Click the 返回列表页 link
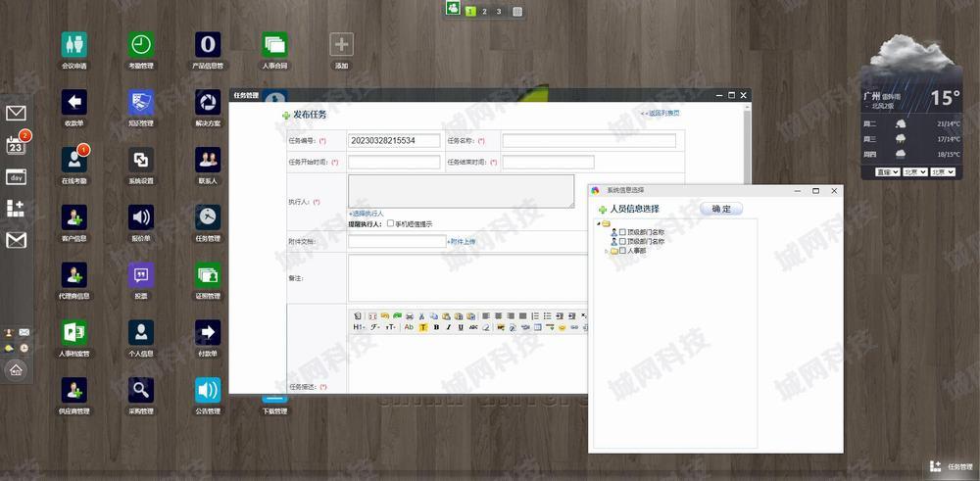Screen dimensions: 980x481 660,113
